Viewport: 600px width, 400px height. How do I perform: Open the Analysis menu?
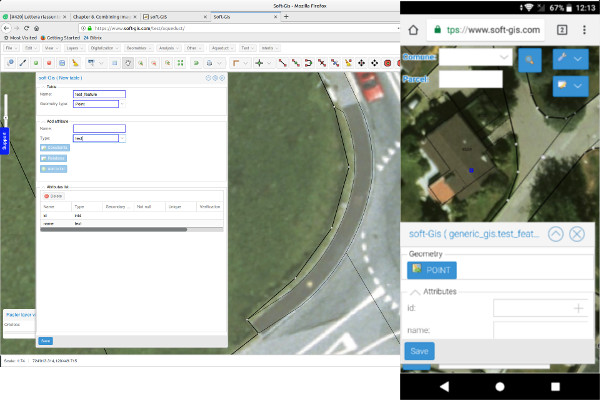tap(168, 48)
